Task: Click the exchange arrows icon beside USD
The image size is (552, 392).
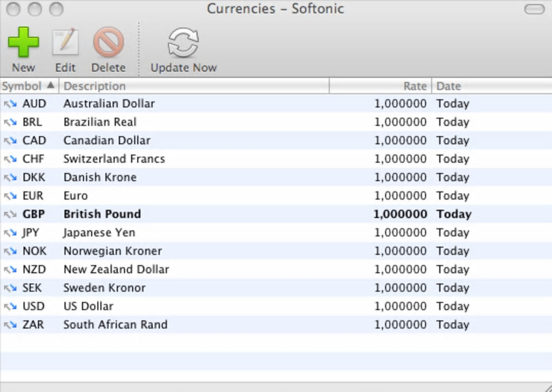Action: point(11,307)
